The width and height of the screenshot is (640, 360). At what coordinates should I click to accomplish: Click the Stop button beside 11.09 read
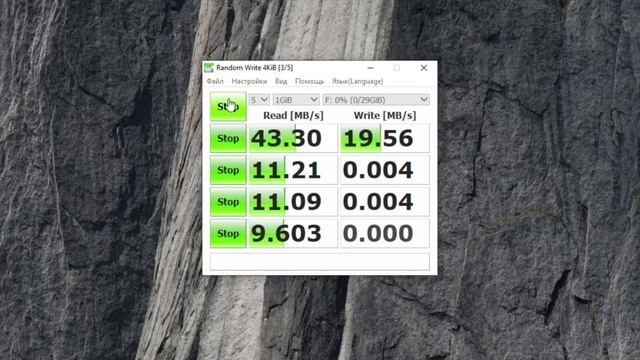pos(228,202)
